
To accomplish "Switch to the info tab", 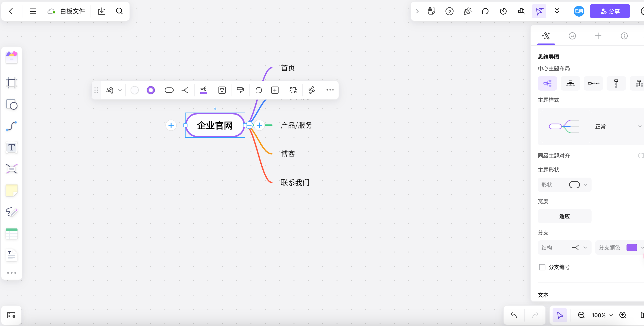I will point(624,36).
